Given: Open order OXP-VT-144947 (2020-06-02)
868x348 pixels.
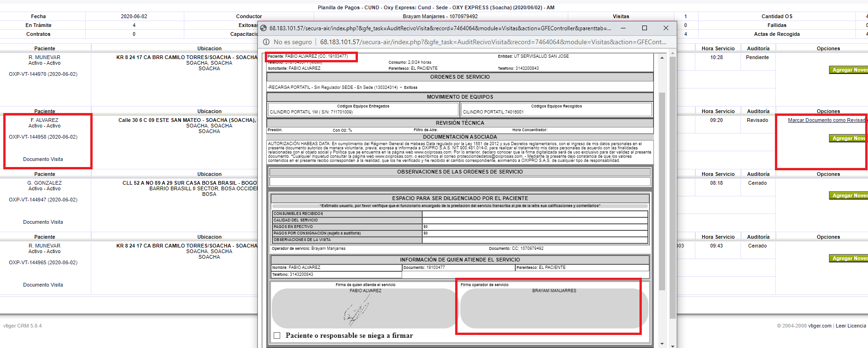Looking at the screenshot, I should click(43, 200).
